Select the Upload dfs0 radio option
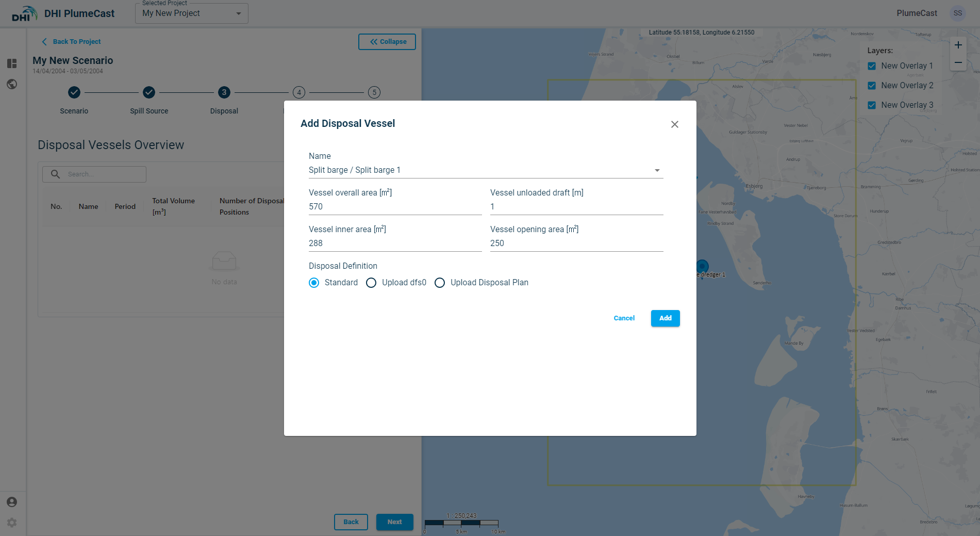The image size is (980, 536). 371,283
